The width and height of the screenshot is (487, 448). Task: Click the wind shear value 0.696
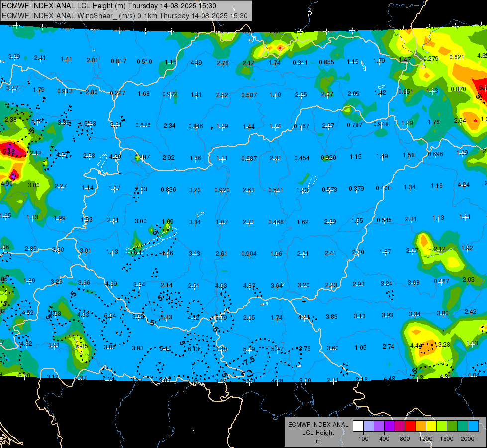click(x=435, y=154)
